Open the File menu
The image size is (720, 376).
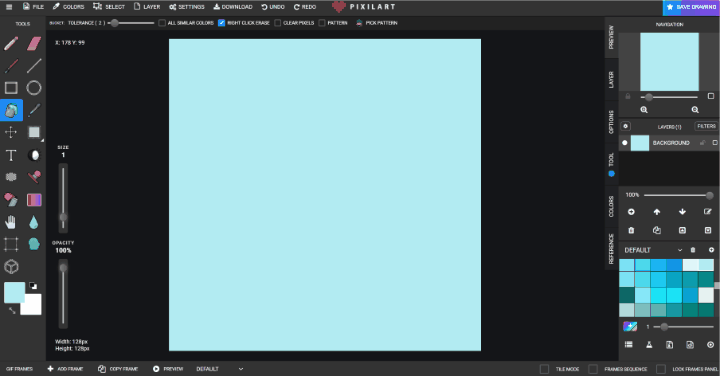click(x=33, y=7)
